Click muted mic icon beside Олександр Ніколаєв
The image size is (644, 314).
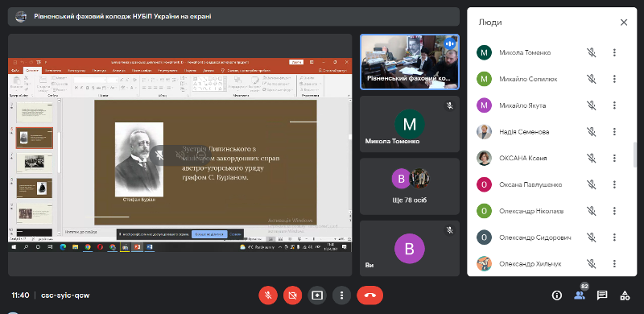pos(591,211)
